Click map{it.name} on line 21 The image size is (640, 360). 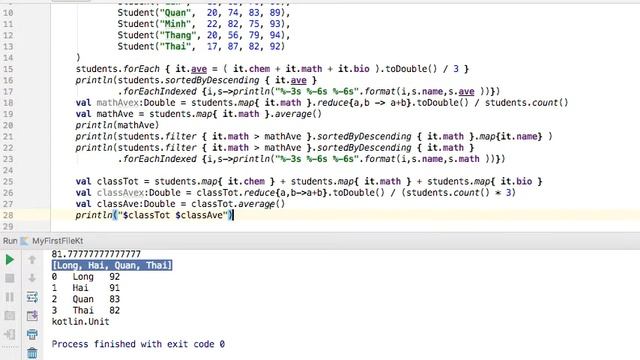pos(511,137)
